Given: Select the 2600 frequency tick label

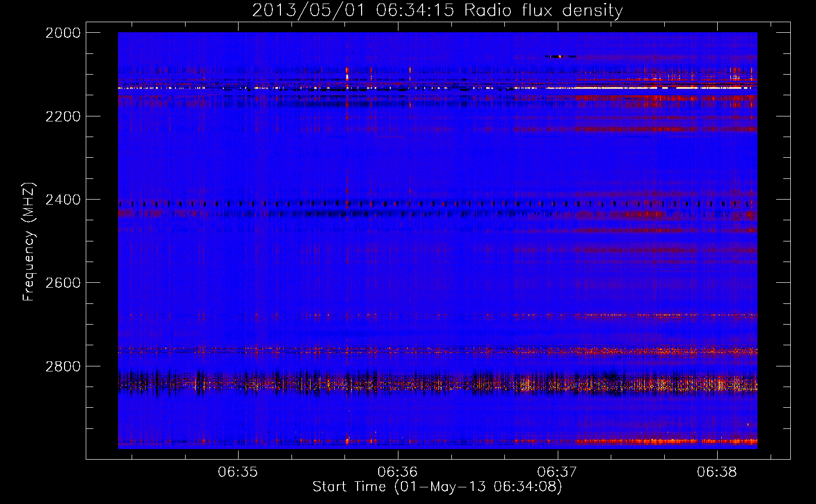Looking at the screenshot, I should coord(63,283).
